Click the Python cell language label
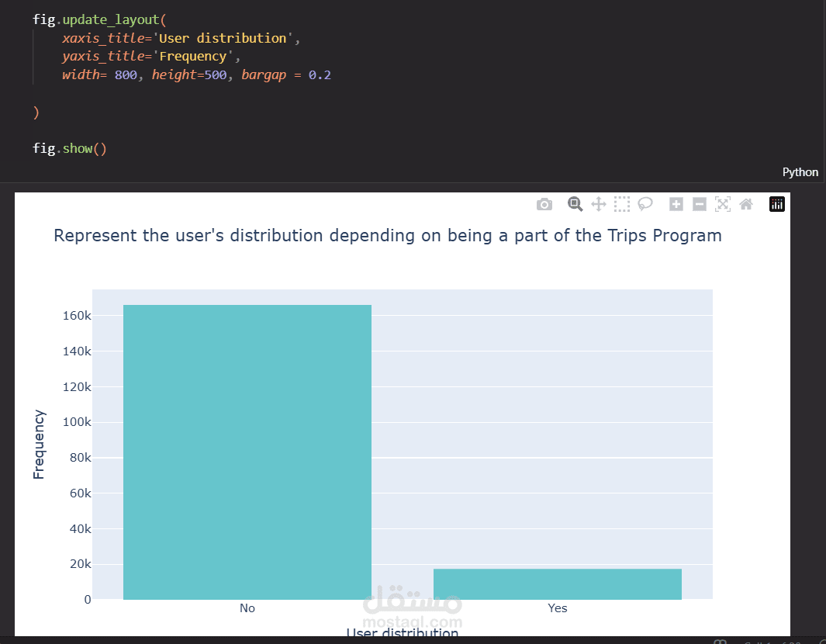 coord(800,172)
